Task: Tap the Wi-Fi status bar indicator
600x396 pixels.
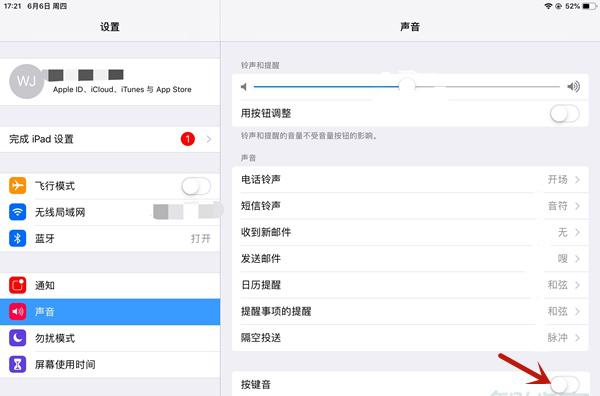Action: point(548,6)
